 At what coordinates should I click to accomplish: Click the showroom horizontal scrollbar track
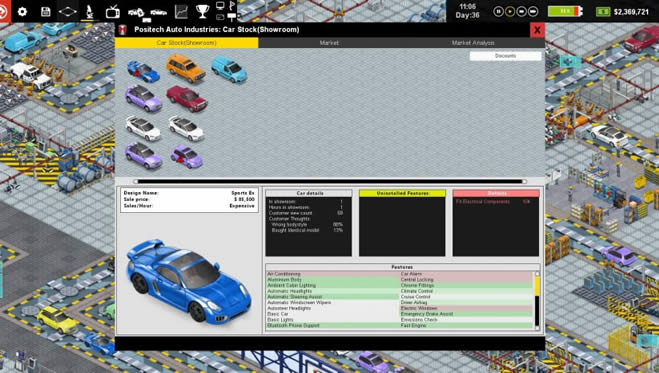tap(330, 181)
